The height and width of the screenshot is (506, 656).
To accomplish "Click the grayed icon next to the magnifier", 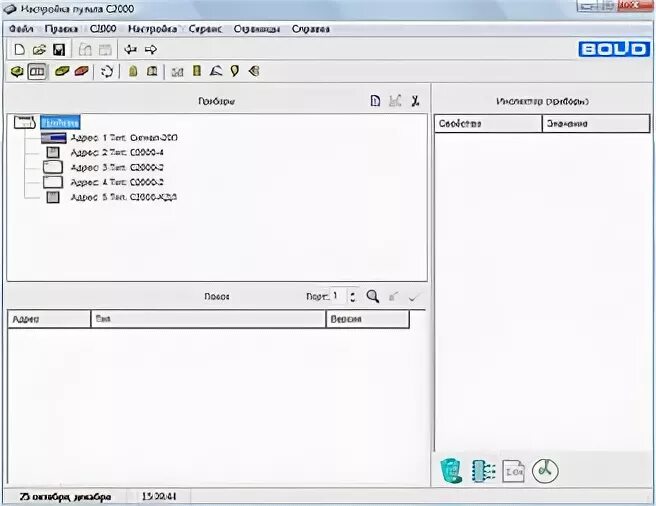I will (393, 297).
